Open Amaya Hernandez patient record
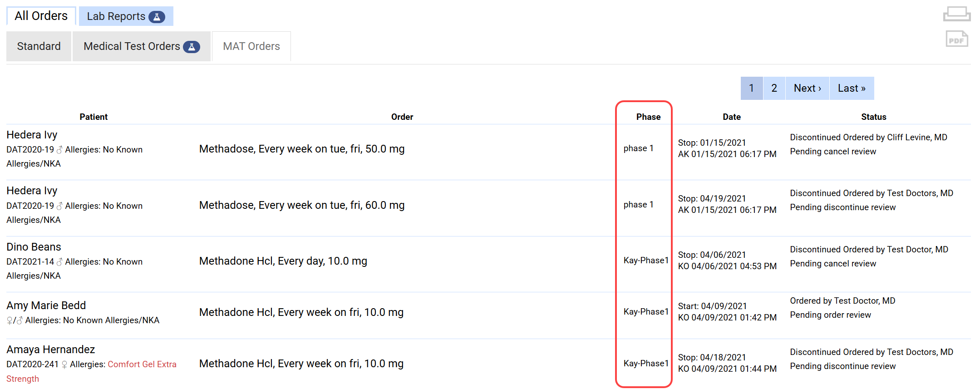 click(50, 350)
